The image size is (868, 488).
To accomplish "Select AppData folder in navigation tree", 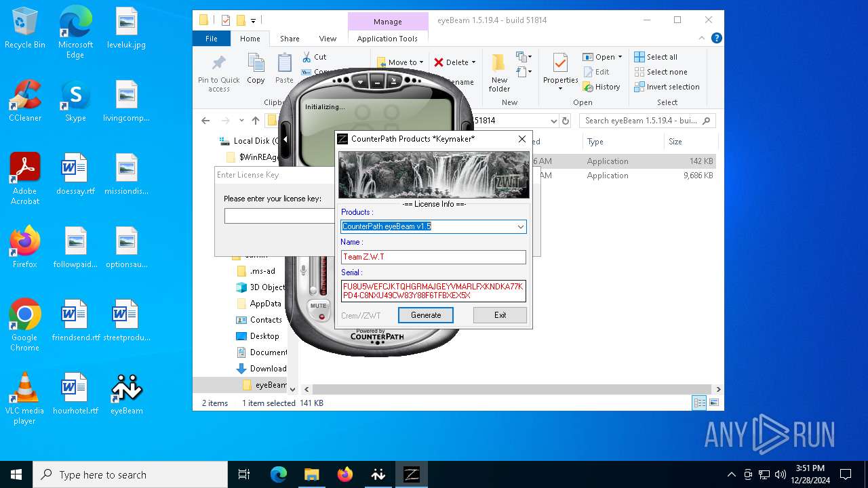I will tap(265, 304).
